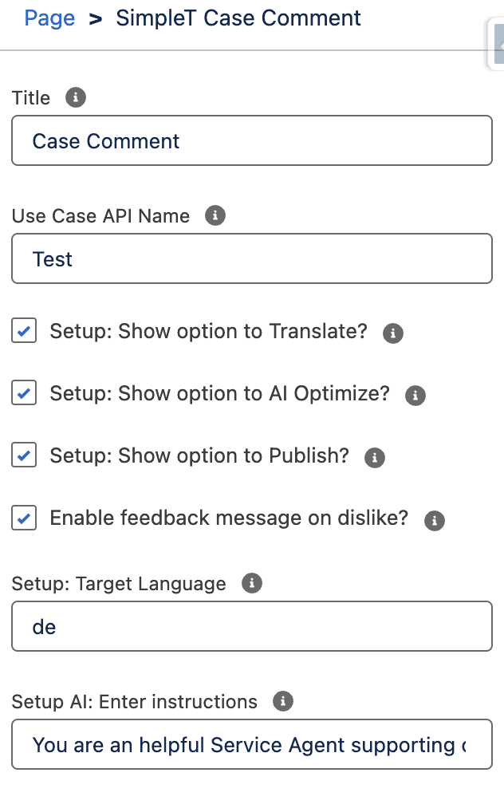Open the Page breadcrumb link
The image size is (504, 812).
(x=49, y=18)
